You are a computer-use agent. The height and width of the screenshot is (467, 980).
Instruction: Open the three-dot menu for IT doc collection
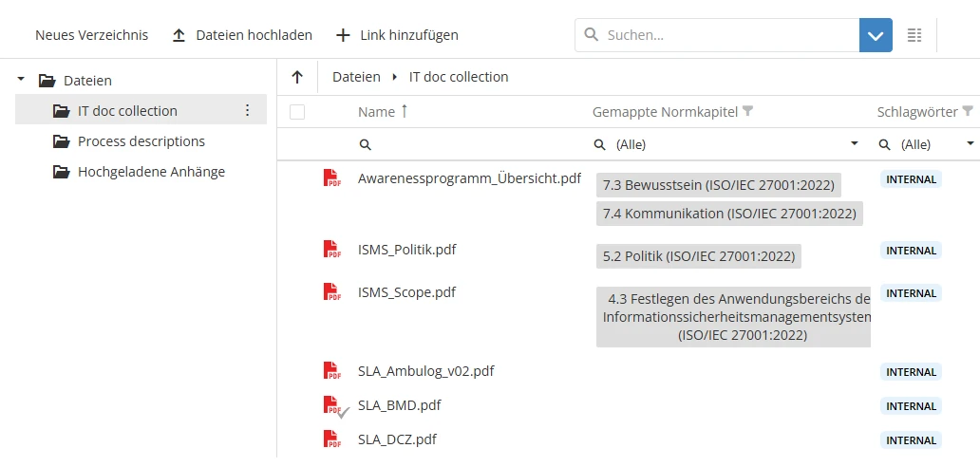click(248, 111)
